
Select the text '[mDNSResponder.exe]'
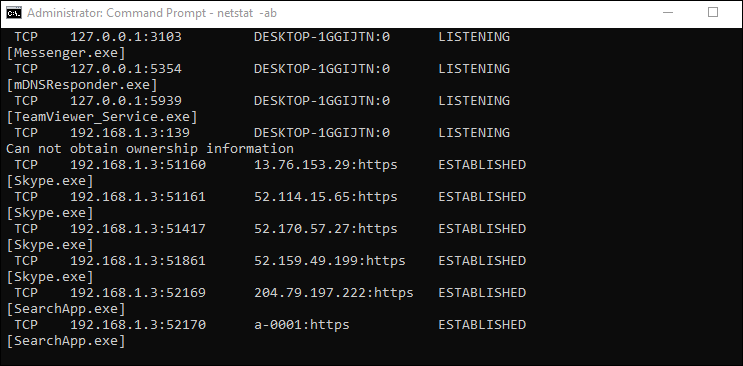82,85
